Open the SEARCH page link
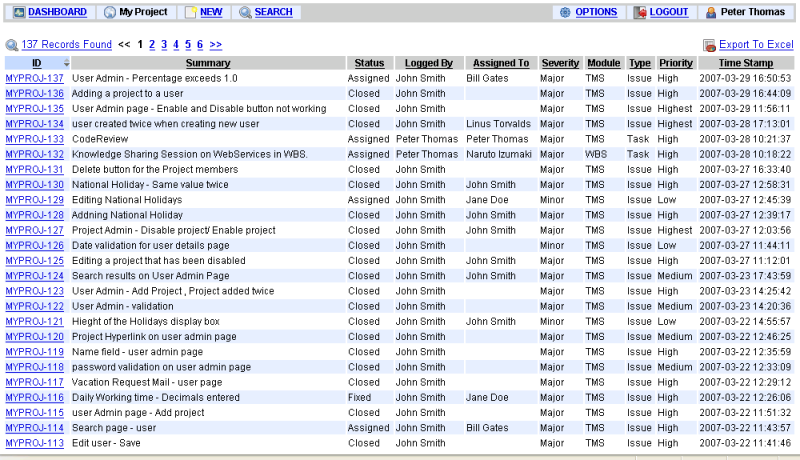 click(273, 12)
